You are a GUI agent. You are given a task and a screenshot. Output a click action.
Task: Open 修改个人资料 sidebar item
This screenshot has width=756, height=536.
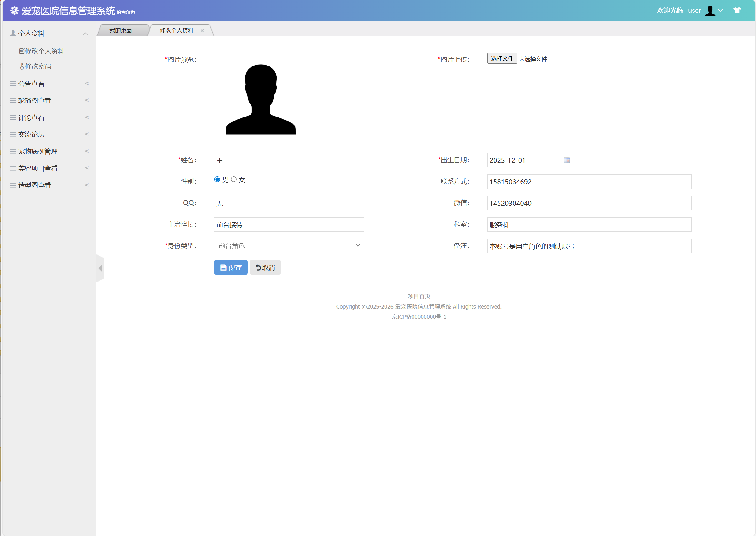tap(42, 51)
